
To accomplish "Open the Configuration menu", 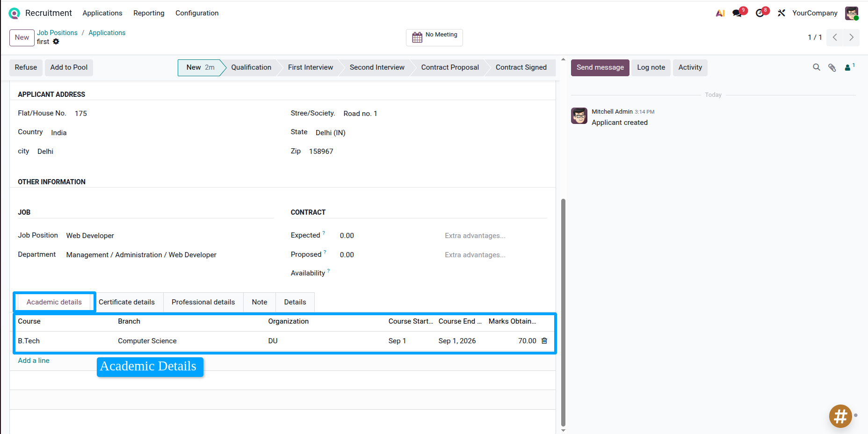I will coord(197,13).
